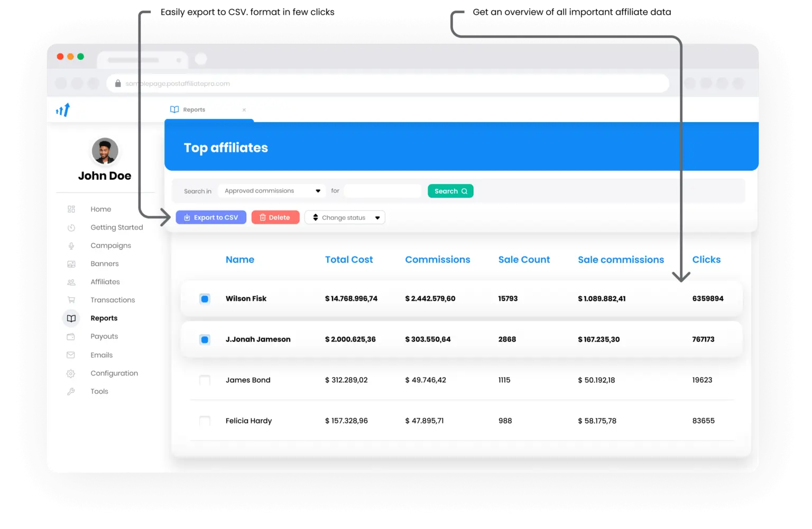
Task: Click the Export to CSV button
Action: coord(211,217)
